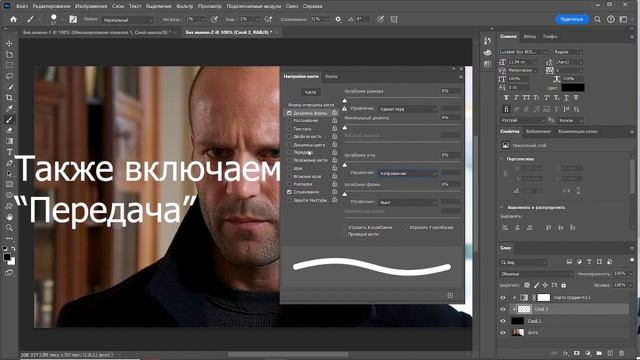Click the fx layer style icon
This screenshot has height=360, width=640.
coord(565,353)
